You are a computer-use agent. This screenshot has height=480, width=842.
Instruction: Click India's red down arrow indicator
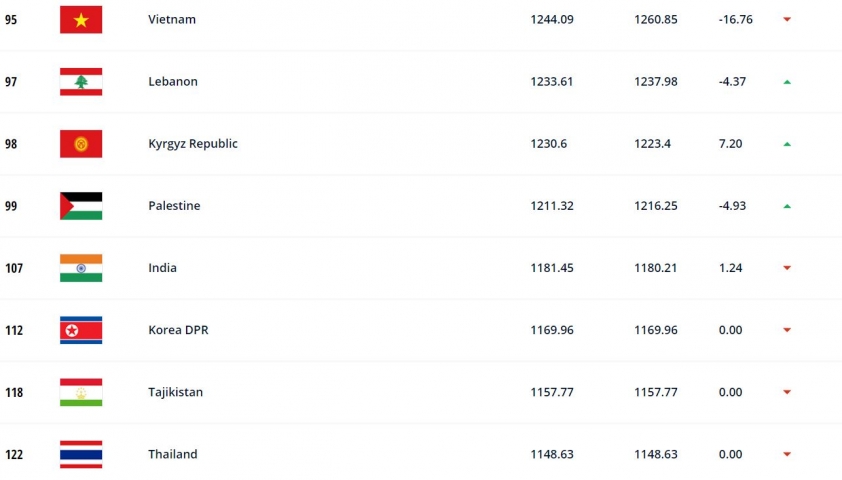point(787,268)
